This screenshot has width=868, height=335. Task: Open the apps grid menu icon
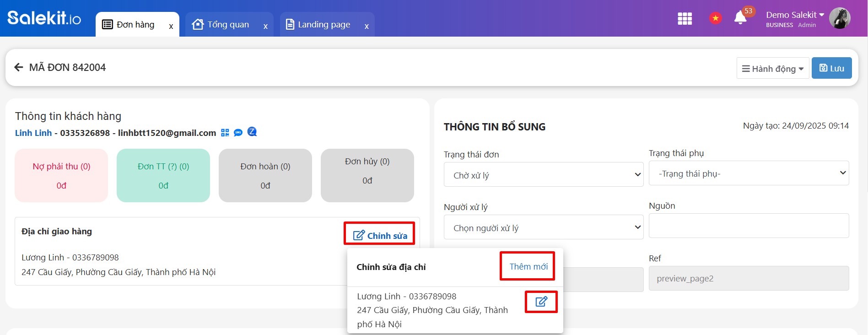point(685,19)
